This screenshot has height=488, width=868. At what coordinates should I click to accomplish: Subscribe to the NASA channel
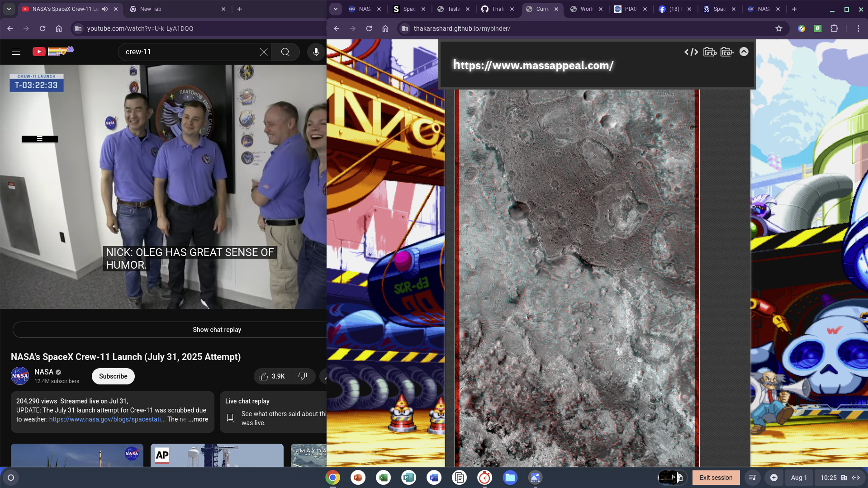pos(113,376)
